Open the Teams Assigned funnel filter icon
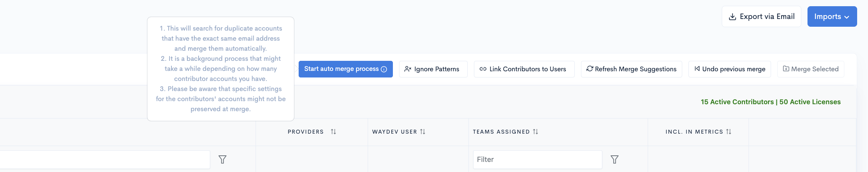The width and height of the screenshot is (868, 172). point(615,160)
